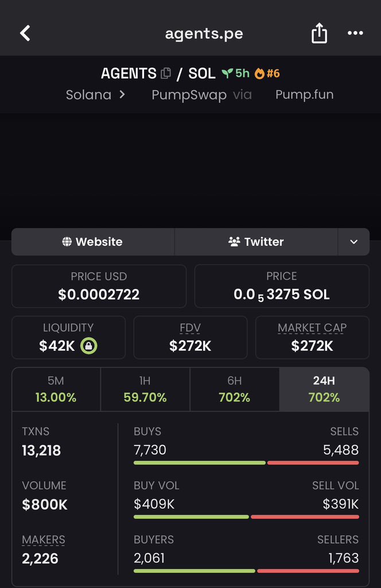Tap the MARKET CAP label

coord(312,328)
